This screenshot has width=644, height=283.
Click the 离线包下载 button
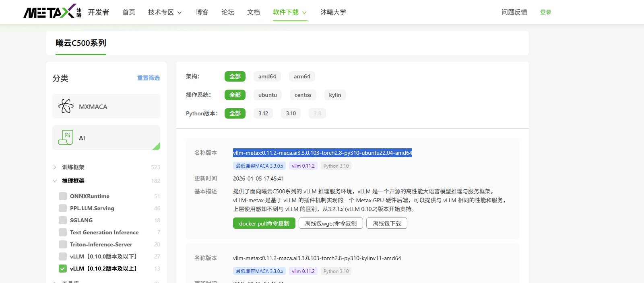click(x=386, y=224)
